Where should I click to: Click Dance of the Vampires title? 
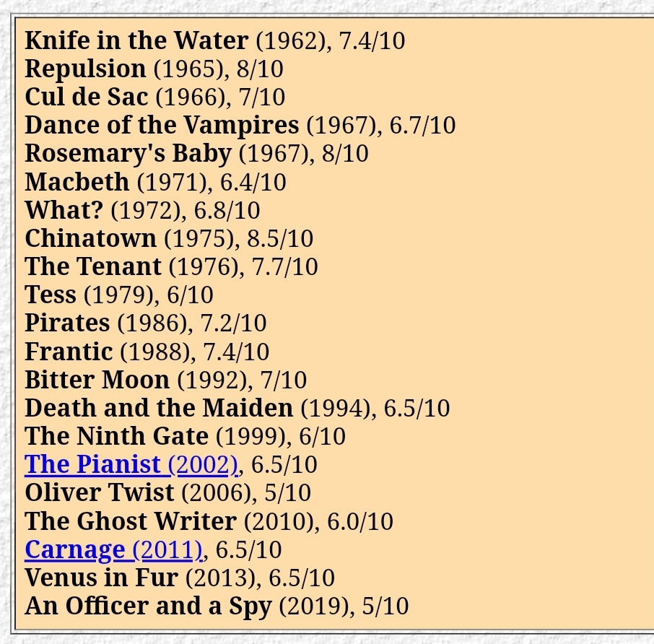tap(162, 125)
